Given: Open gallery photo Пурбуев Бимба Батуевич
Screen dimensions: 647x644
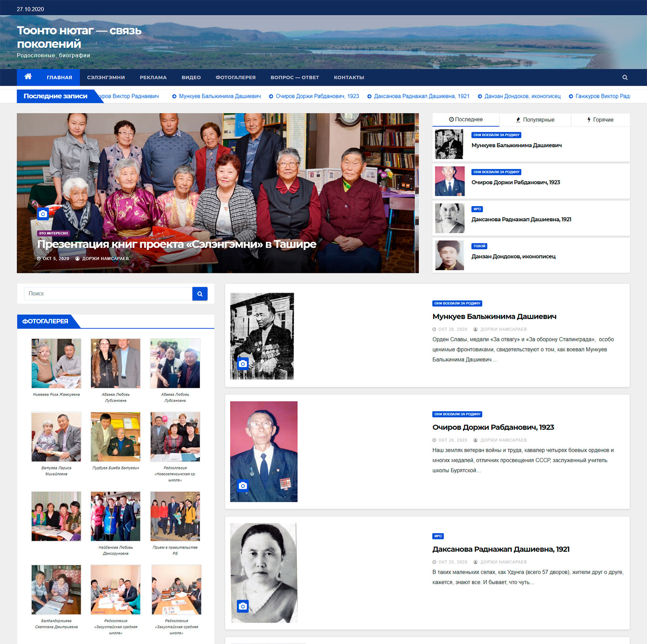Looking at the screenshot, I should (116, 437).
